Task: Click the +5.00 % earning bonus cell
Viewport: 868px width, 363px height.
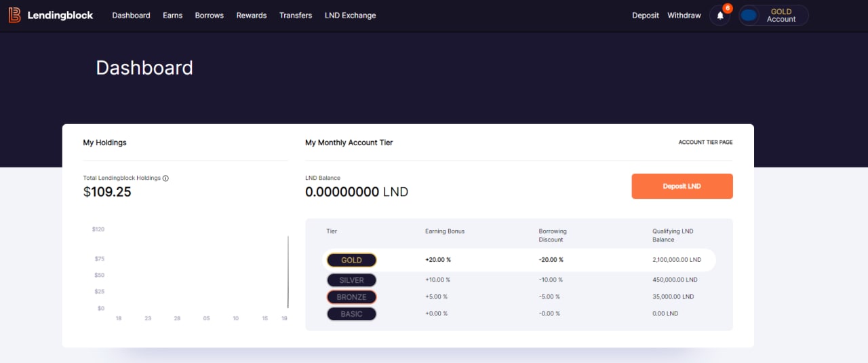Action: click(x=436, y=297)
